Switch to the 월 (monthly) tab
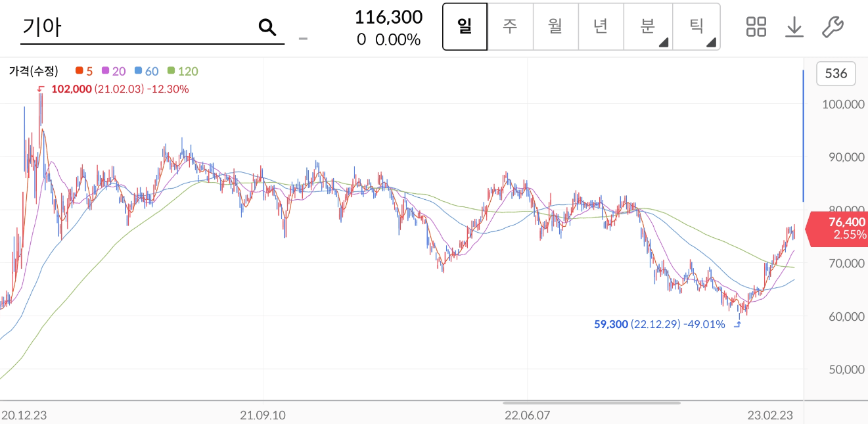 tap(555, 27)
